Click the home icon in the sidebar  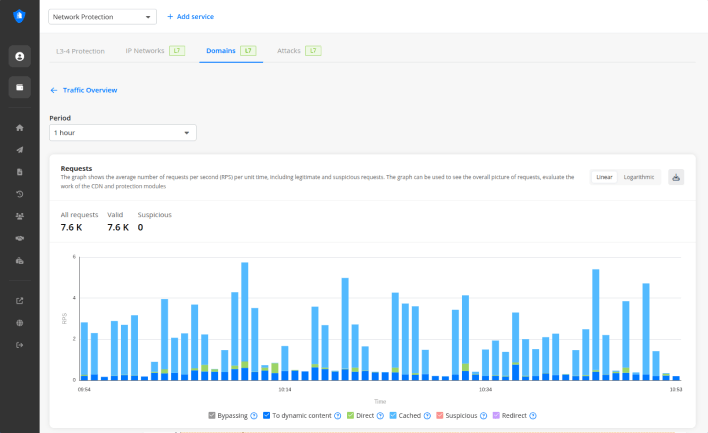(19, 128)
